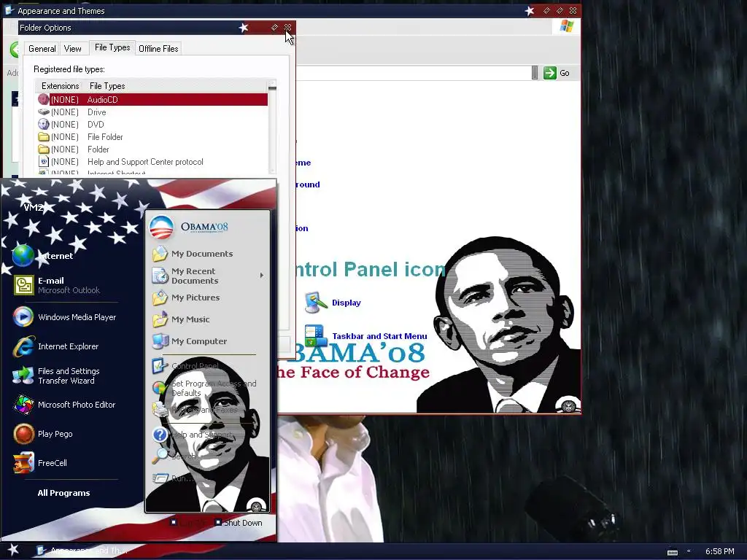Image resolution: width=747 pixels, height=560 pixels.
Task: Switch to the General tab
Action: (x=42, y=49)
